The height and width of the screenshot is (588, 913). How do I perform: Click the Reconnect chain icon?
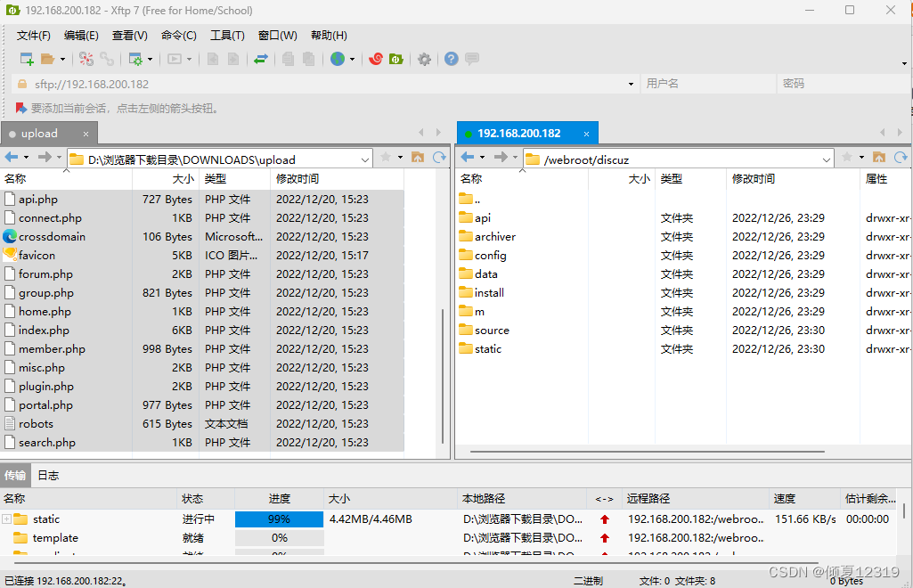(107, 59)
